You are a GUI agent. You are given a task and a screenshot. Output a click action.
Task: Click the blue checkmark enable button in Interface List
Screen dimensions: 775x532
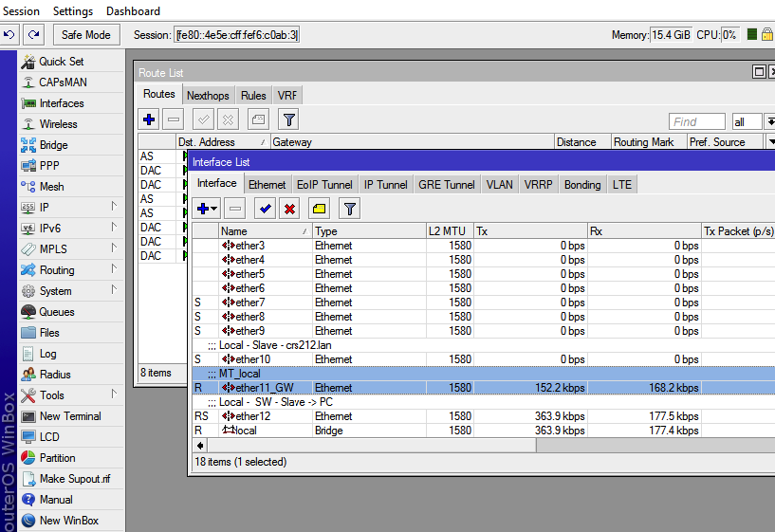point(265,209)
